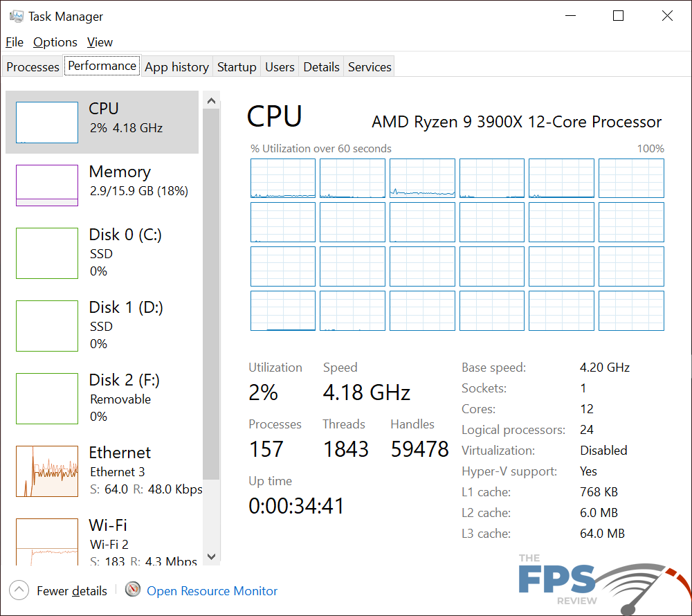Select the Ethernet graph thumbnail
Image resolution: width=692 pixels, height=616 pixels.
tap(47, 471)
